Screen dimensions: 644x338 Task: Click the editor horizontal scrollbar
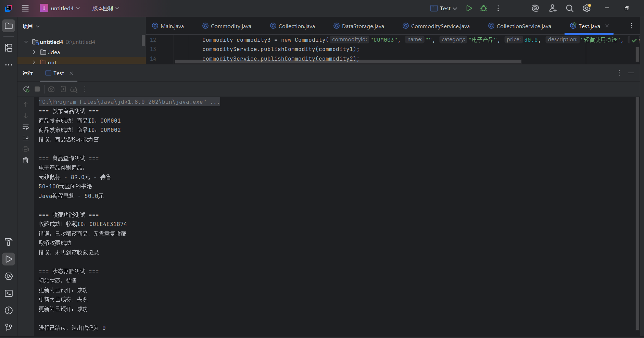[x=348, y=62]
